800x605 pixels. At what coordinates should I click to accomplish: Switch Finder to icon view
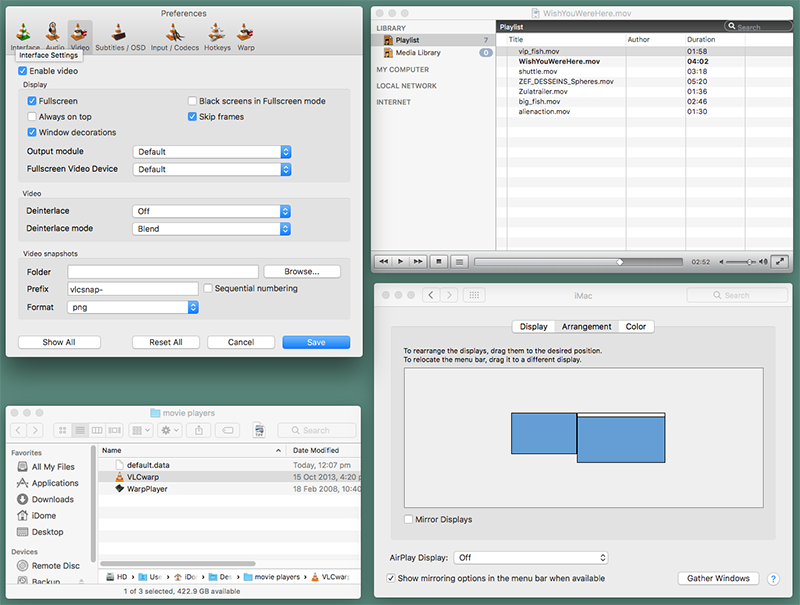pyautogui.click(x=62, y=430)
